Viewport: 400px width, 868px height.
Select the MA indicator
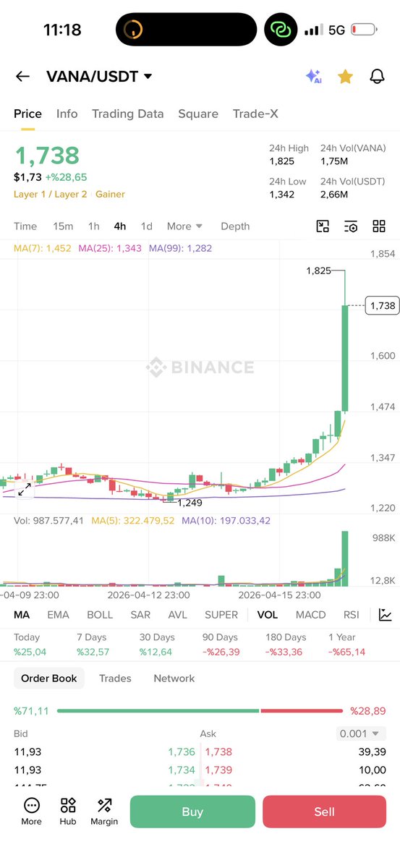point(22,615)
